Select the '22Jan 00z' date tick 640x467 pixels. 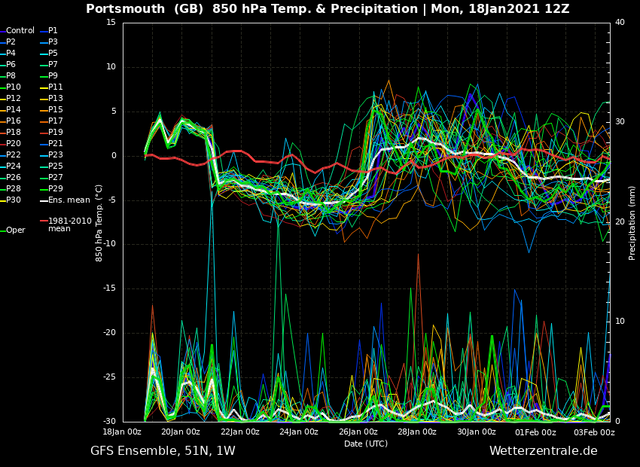tap(241, 432)
